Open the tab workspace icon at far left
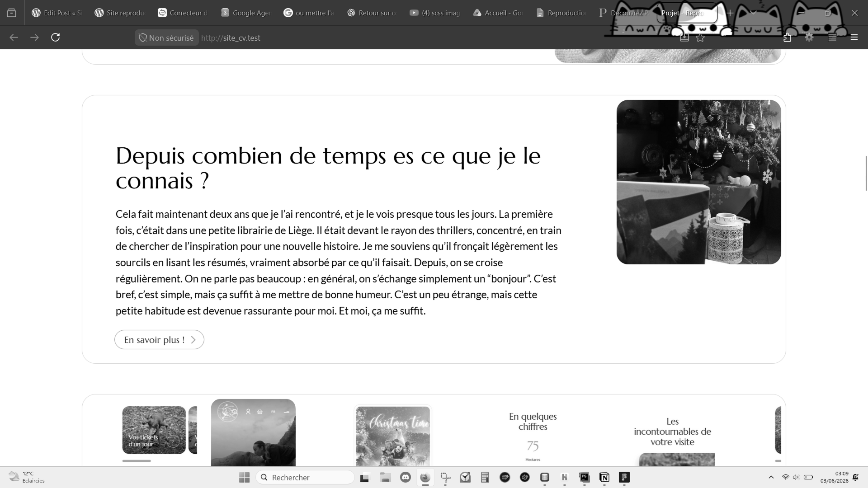The width and height of the screenshot is (868, 488). tap(12, 13)
